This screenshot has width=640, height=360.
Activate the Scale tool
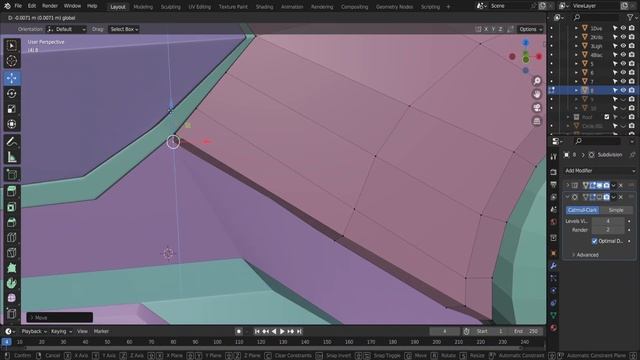[x=11, y=109]
